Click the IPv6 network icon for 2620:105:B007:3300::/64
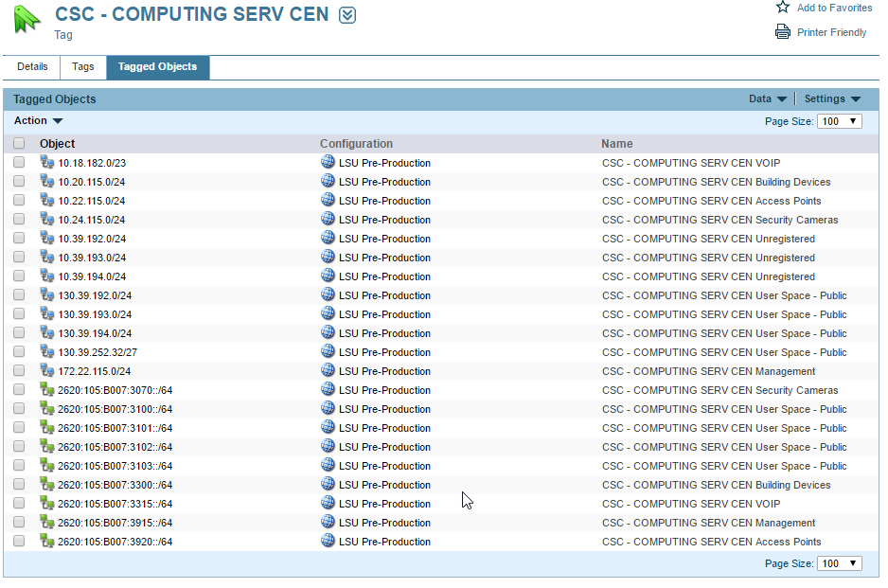This screenshot has width=888, height=588. point(47,485)
